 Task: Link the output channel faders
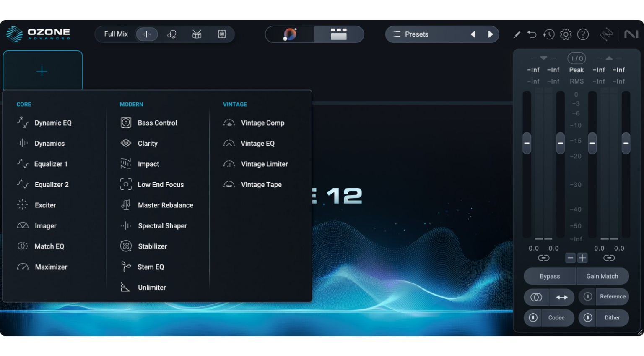(x=609, y=258)
